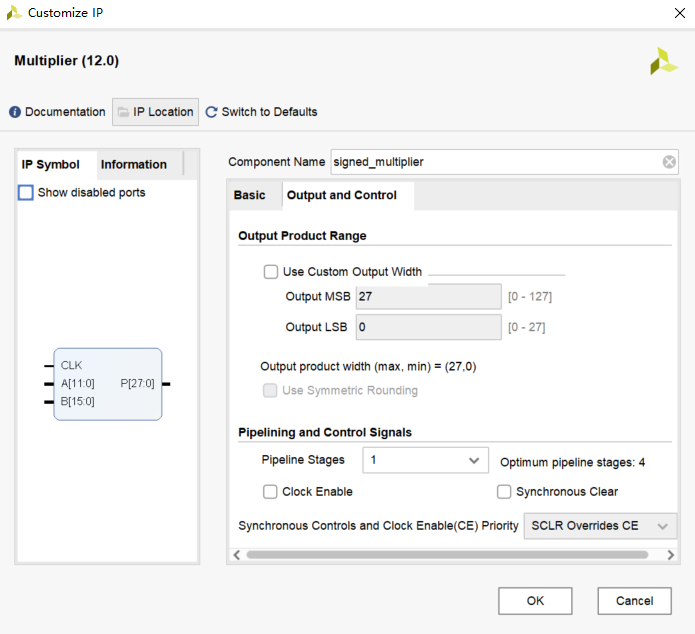Click the scrollbar right arrow

point(671,555)
